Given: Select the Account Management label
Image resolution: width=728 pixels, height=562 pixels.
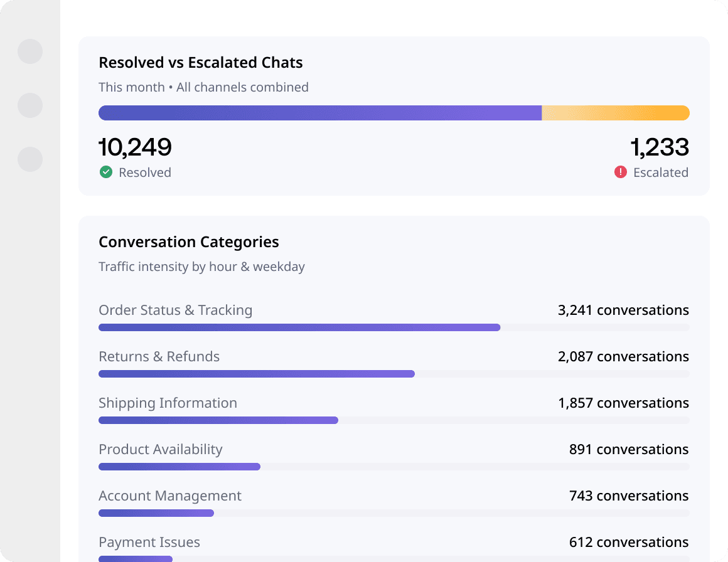Looking at the screenshot, I should (170, 496).
